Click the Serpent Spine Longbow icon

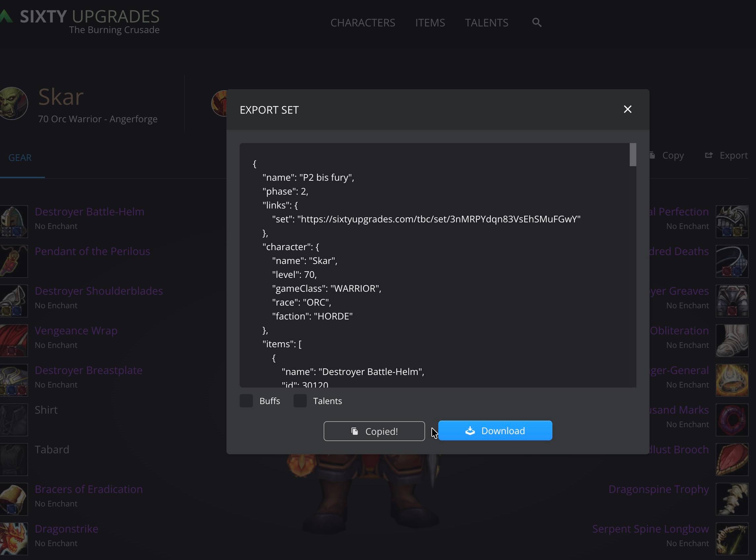[732, 538]
